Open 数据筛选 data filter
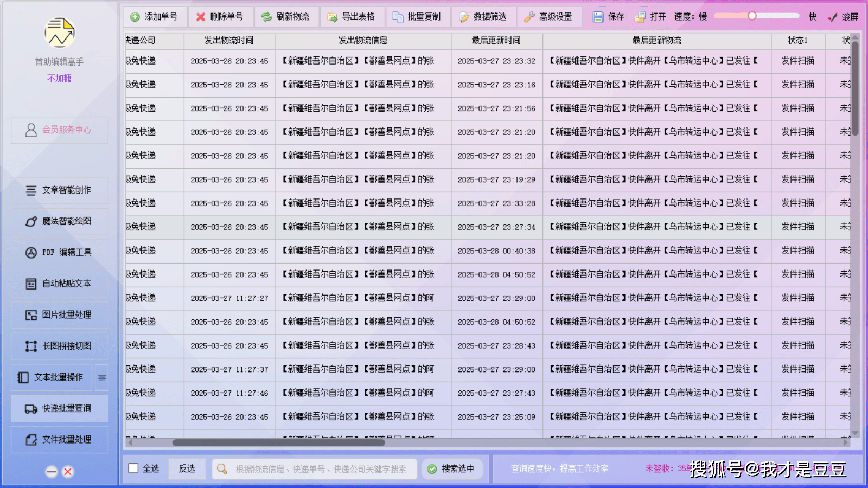 483,17
